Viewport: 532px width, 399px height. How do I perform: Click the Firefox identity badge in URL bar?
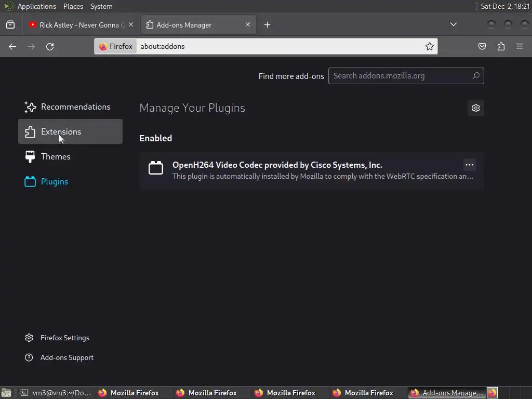click(116, 46)
